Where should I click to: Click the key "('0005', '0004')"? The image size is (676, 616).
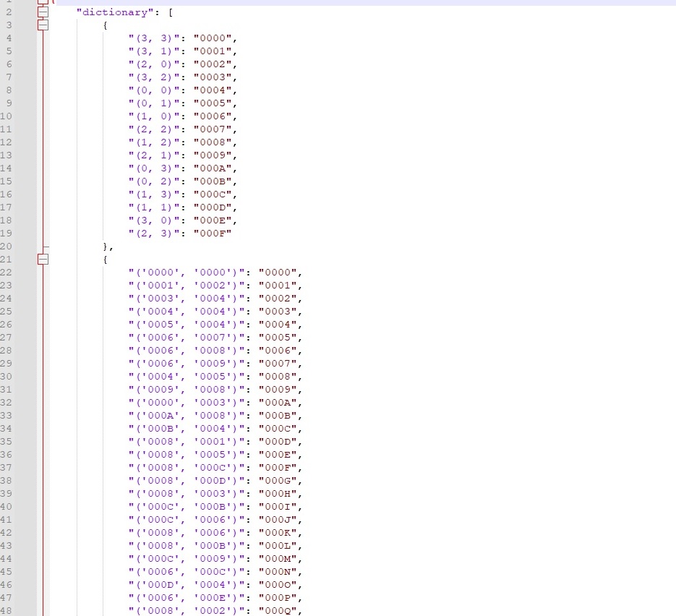[187, 324]
